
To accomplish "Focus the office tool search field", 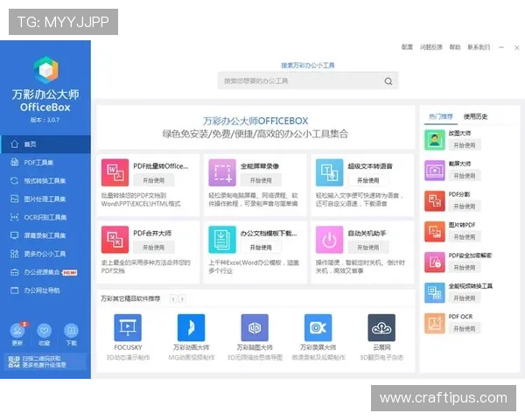I will pos(308,80).
